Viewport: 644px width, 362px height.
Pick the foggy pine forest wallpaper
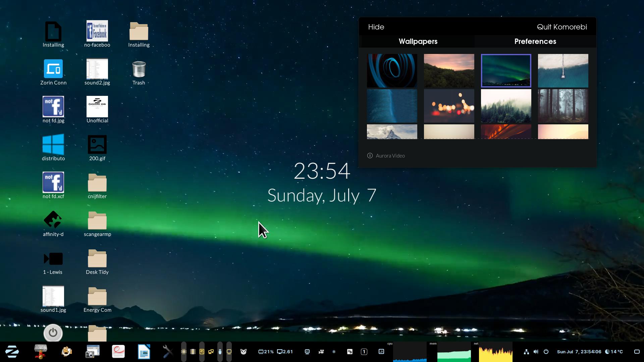pyautogui.click(x=506, y=106)
